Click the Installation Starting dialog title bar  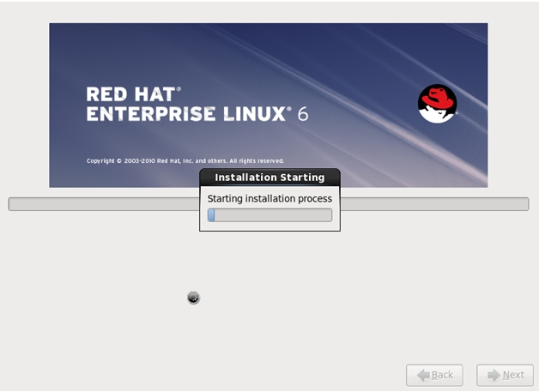pyautogui.click(x=269, y=178)
